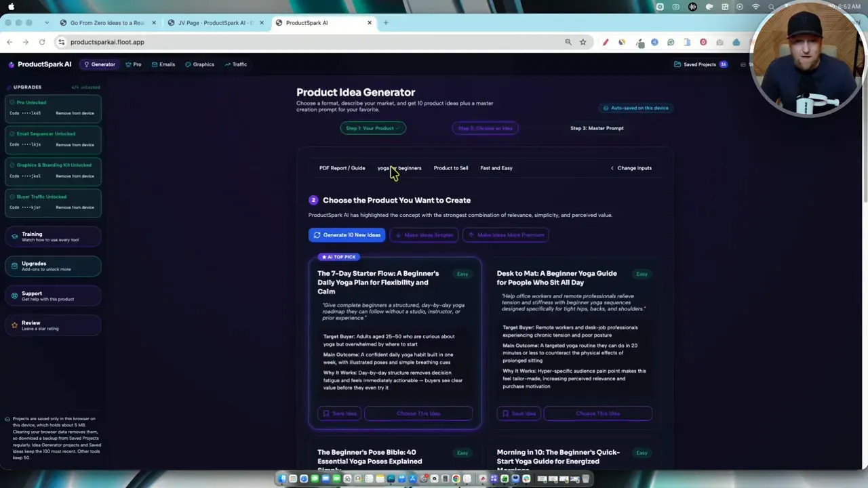Click Make Ideas More Premium button

click(x=506, y=235)
